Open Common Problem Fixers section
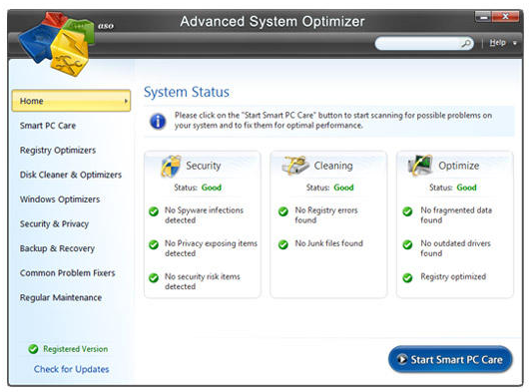 click(68, 273)
